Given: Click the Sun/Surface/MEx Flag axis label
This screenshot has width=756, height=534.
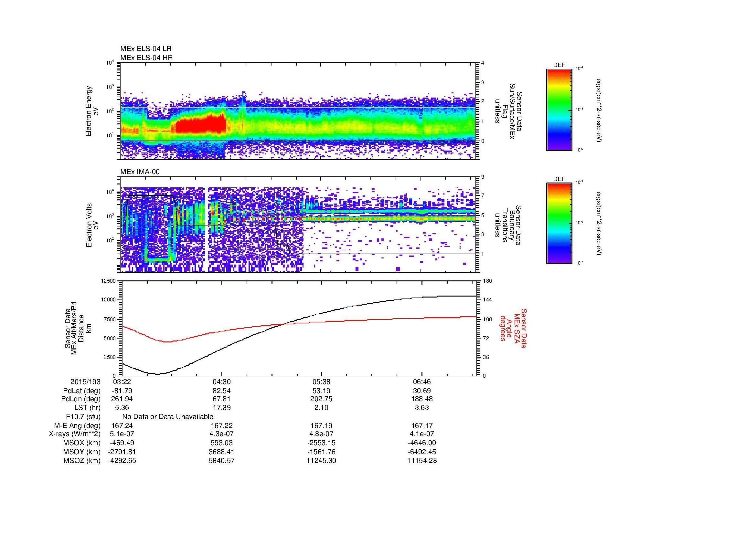Looking at the screenshot, I should (508, 111).
